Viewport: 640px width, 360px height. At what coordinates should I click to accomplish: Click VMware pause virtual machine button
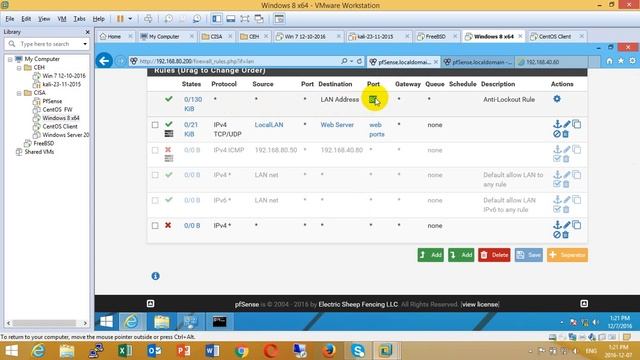120,19
